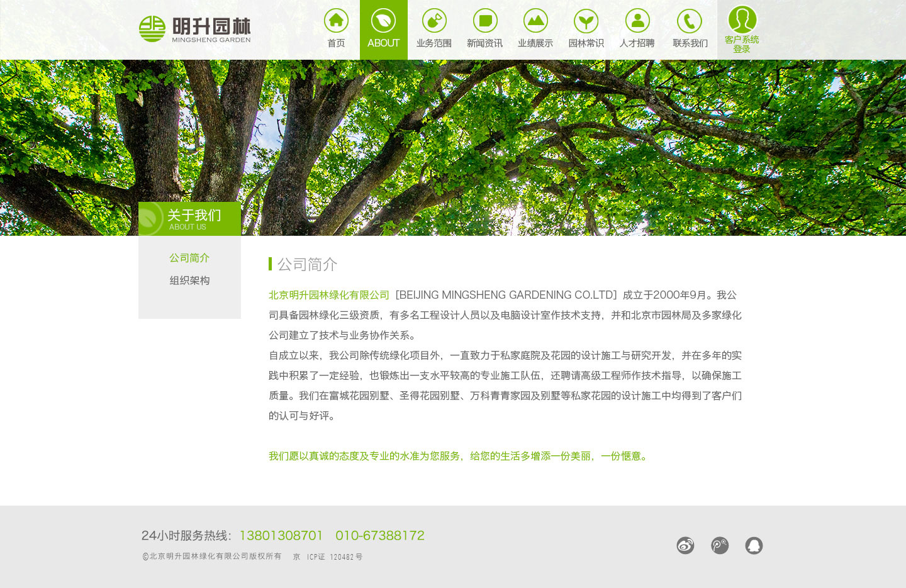This screenshot has height=588, width=906.
Task: Click the 联系我们 phone icon
Action: point(690,21)
